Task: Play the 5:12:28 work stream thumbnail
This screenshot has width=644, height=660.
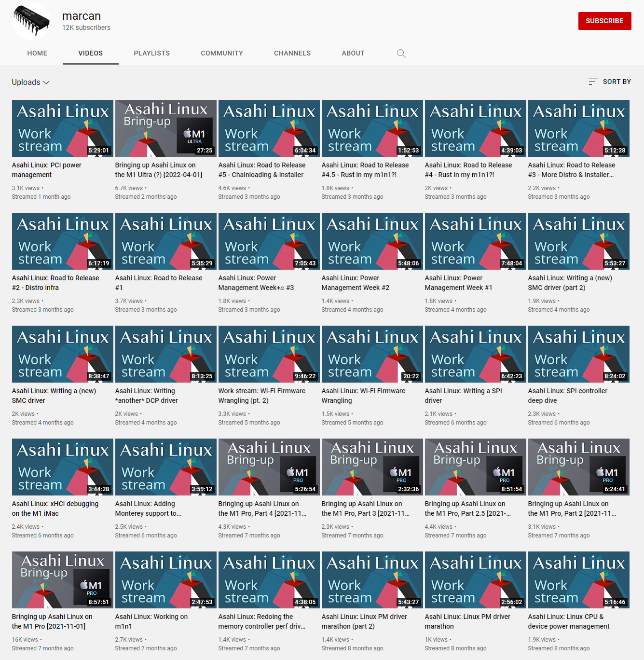Action: tap(579, 128)
